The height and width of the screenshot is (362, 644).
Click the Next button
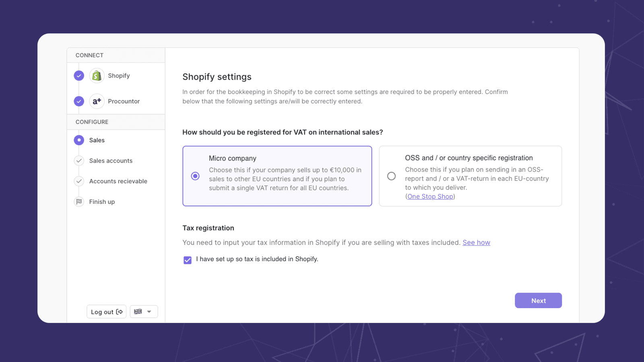click(x=538, y=300)
